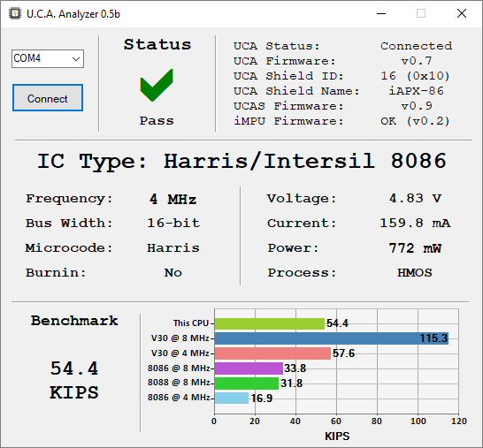This screenshot has height=448, width=483.
Task: Click UCAS Firmware value 'v0.9'
Action: (417, 106)
